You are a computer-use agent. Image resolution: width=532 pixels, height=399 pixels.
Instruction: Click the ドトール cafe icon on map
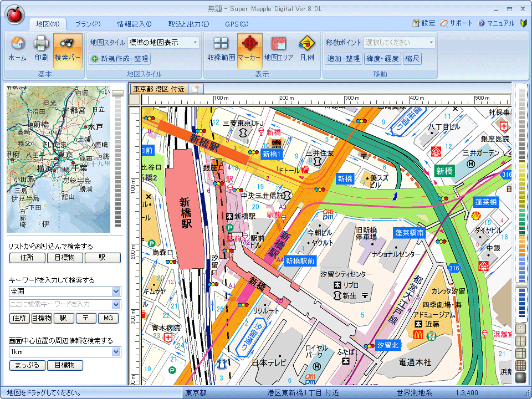click(x=305, y=170)
